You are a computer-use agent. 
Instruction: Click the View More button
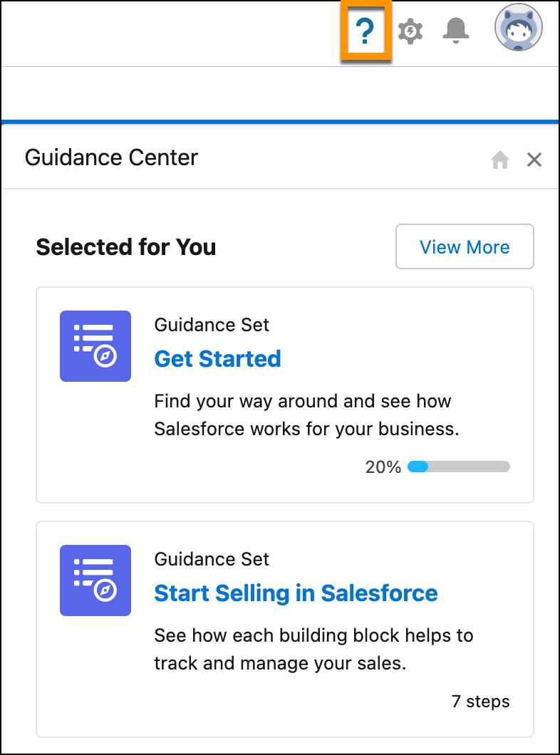click(465, 246)
